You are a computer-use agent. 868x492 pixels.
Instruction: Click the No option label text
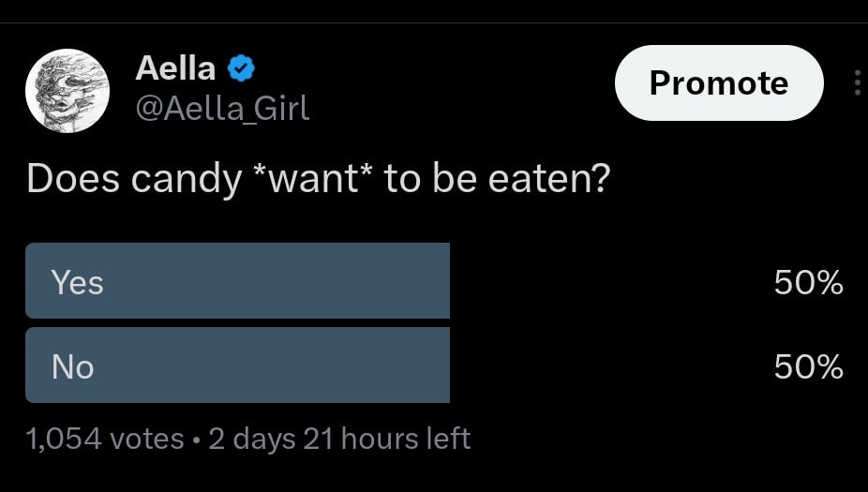[x=72, y=366]
